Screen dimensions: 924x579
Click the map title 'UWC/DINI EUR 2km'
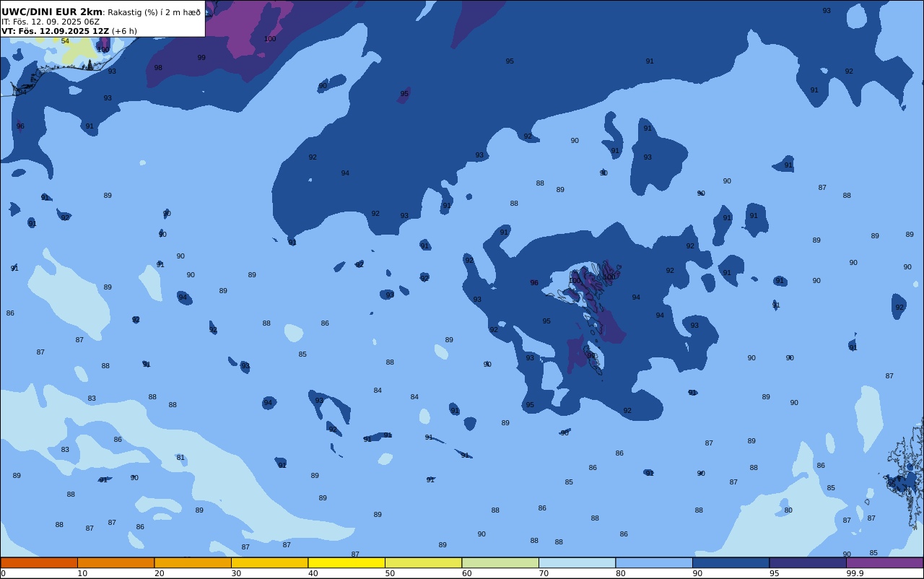(52, 12)
